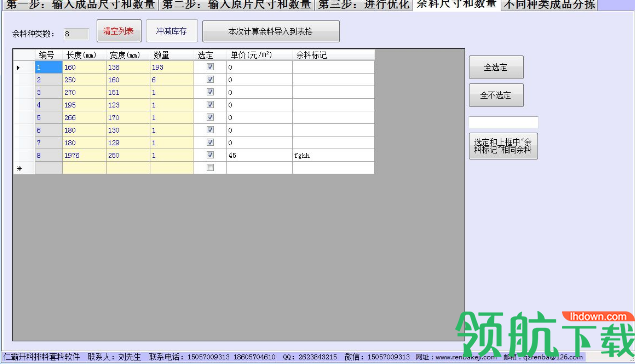635x364 pixels.
Task: Click the 余料标记 cell in row 1
Action: (333, 67)
